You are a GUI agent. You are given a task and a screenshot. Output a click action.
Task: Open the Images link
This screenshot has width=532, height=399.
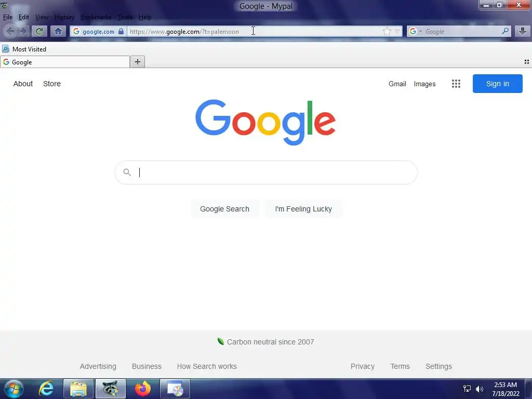[x=424, y=84]
